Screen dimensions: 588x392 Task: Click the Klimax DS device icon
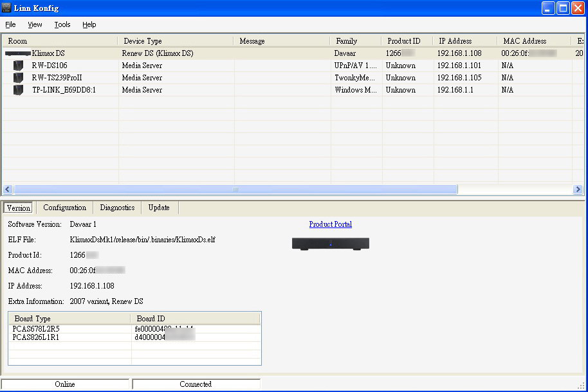pos(18,53)
